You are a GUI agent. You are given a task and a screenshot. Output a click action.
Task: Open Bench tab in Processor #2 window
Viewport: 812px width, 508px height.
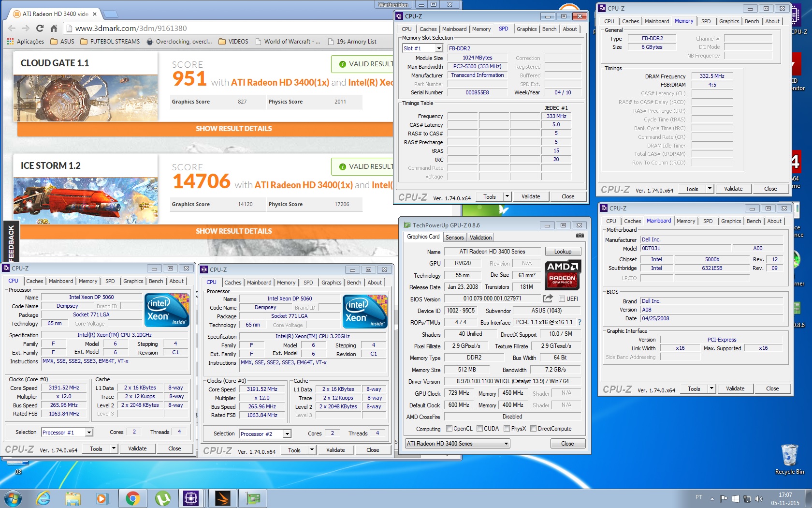[x=354, y=283]
